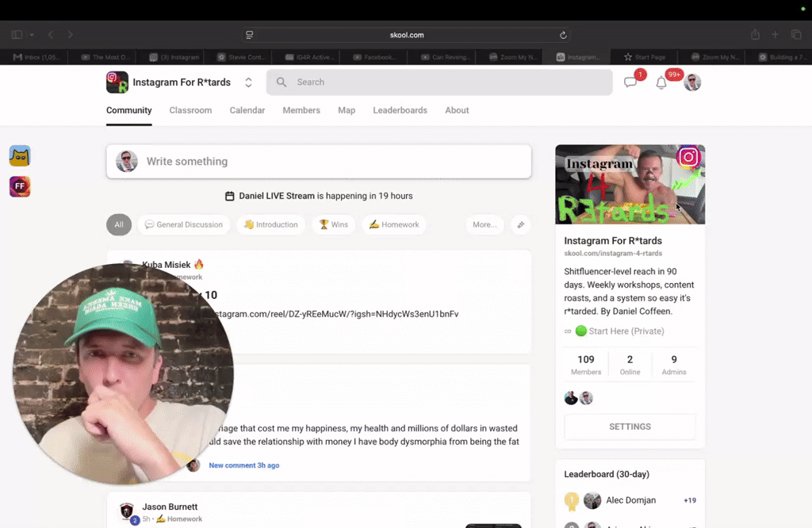Viewport: 812px width, 528px height.
Task: Click the SETTINGS button
Action: [630, 427]
